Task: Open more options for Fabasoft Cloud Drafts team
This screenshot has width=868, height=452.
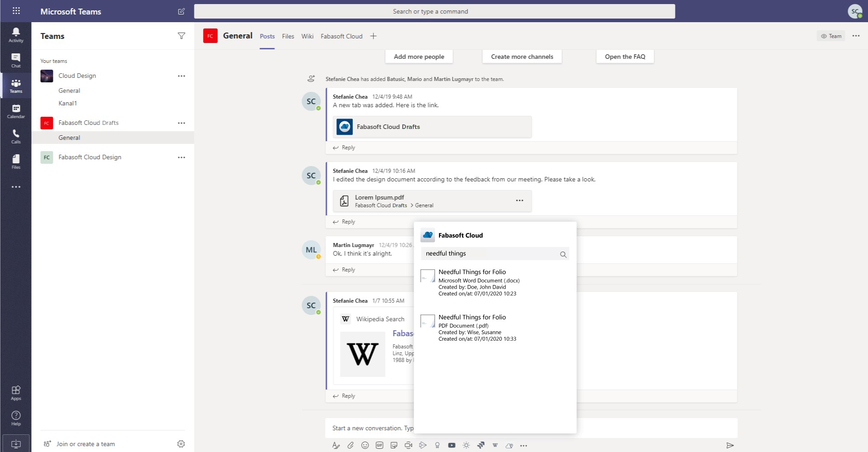Action: (181, 123)
